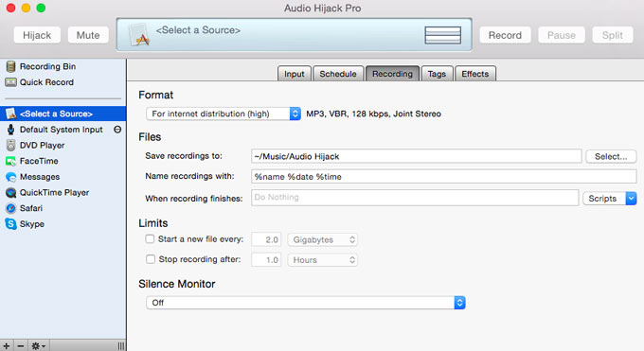Open the Format preset dropdown
The image size is (644, 351).
224,114
